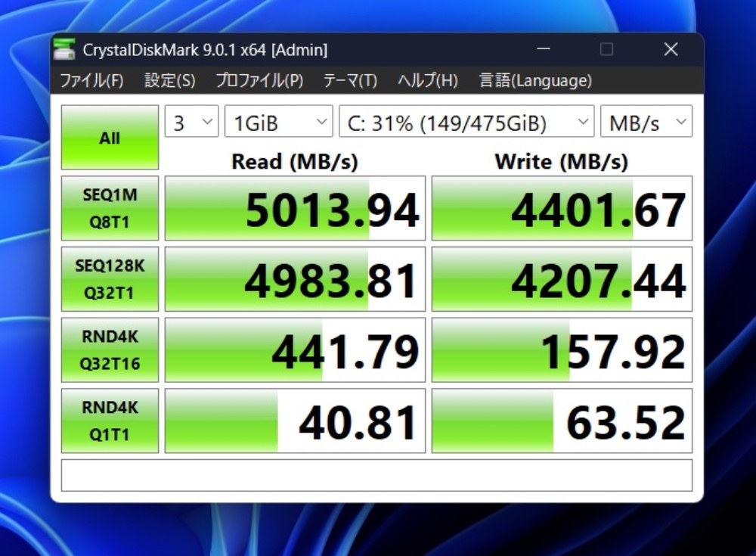The height and width of the screenshot is (556, 756).
Task: Click the SEQ1M write result 4401.67
Action: click(562, 208)
